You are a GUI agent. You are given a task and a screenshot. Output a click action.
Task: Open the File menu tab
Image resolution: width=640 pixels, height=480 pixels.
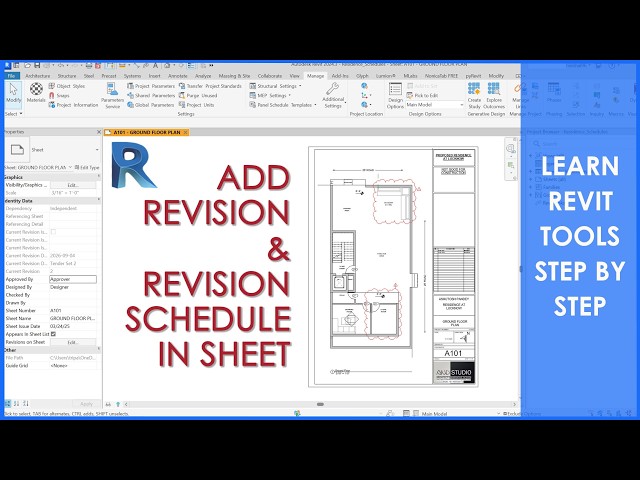click(12, 76)
